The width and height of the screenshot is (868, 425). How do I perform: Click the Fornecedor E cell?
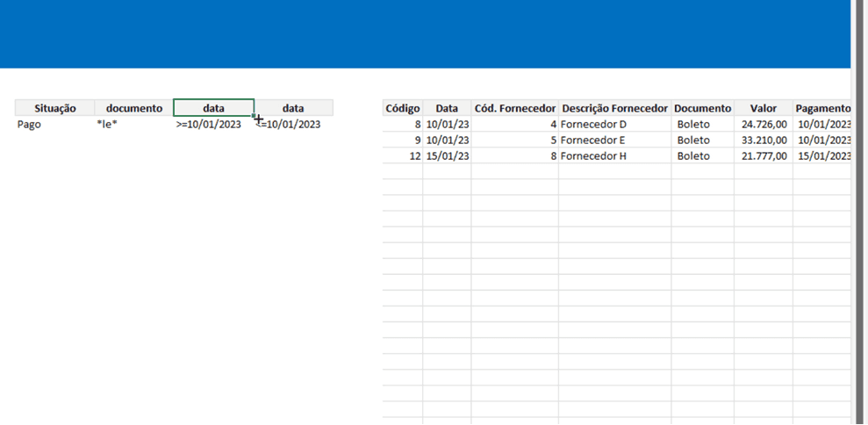coord(614,140)
